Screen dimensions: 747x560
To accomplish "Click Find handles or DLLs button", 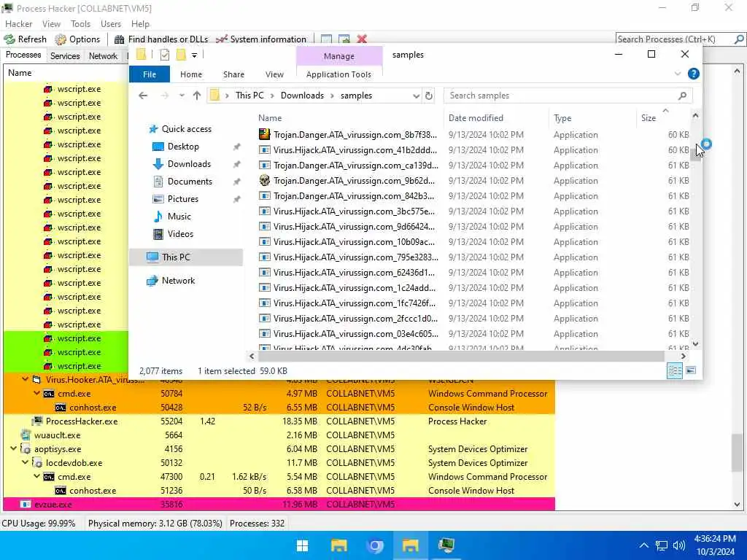I will (161, 39).
